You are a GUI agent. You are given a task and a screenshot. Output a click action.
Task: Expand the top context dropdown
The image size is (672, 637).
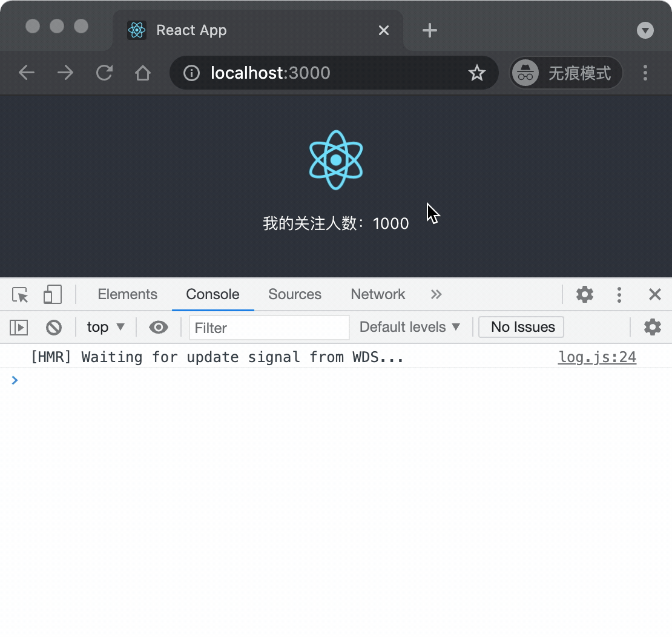pos(105,328)
